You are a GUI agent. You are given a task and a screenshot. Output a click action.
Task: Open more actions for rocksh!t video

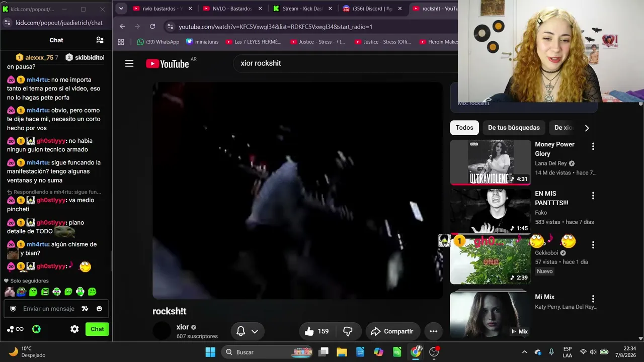click(433, 331)
